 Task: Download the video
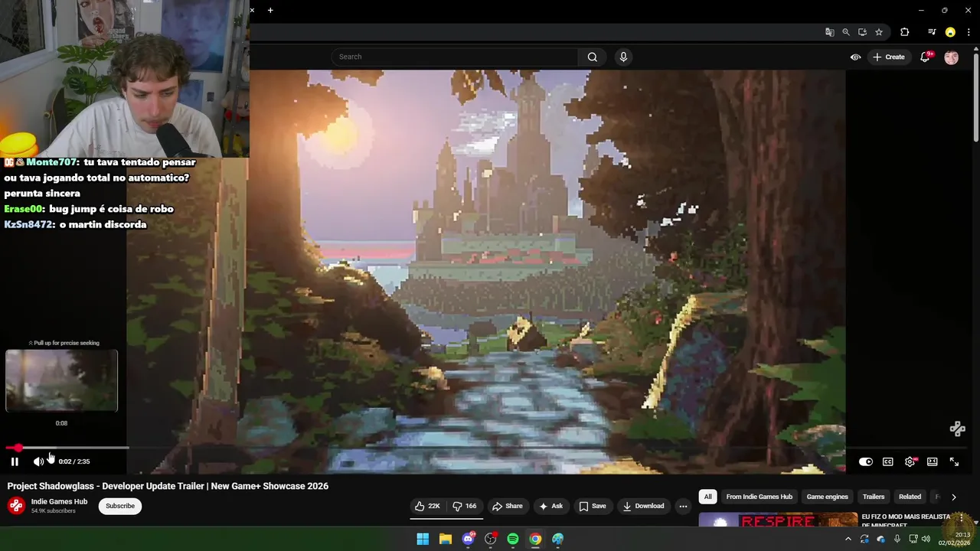643,506
